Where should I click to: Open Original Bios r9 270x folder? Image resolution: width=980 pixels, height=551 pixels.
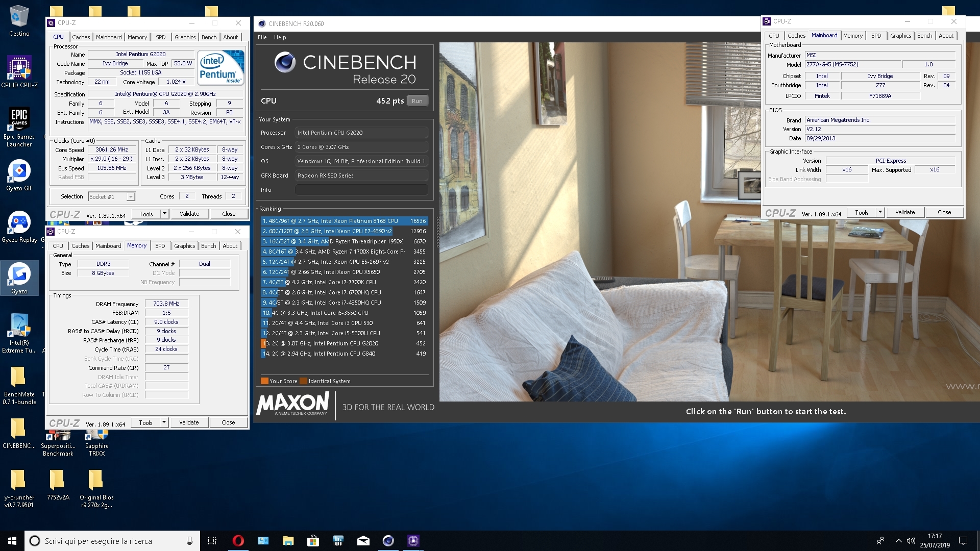click(x=96, y=488)
